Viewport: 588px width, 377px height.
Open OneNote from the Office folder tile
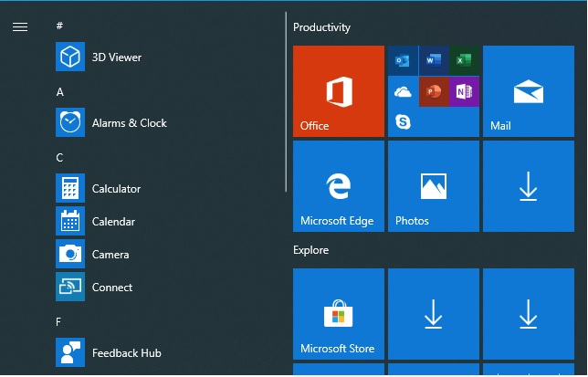coord(464,91)
